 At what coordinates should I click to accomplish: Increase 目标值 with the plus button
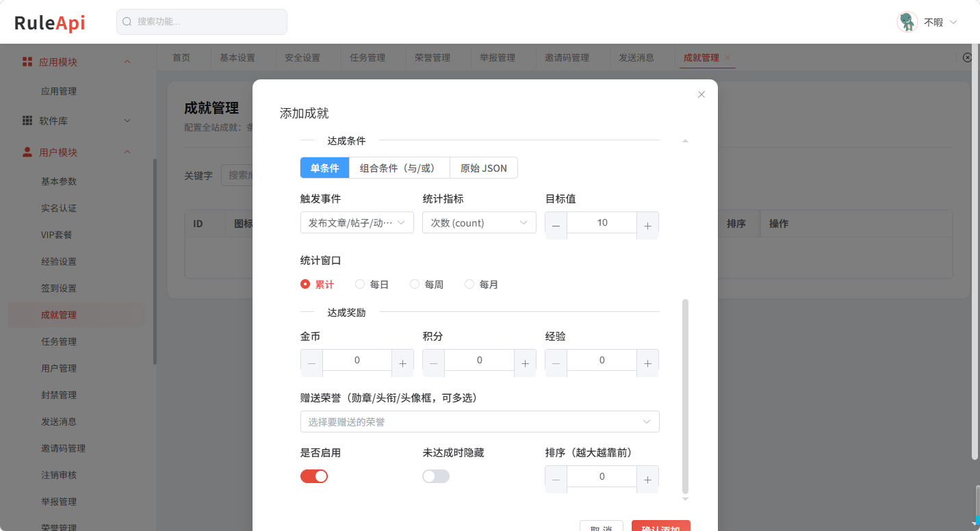coord(647,226)
